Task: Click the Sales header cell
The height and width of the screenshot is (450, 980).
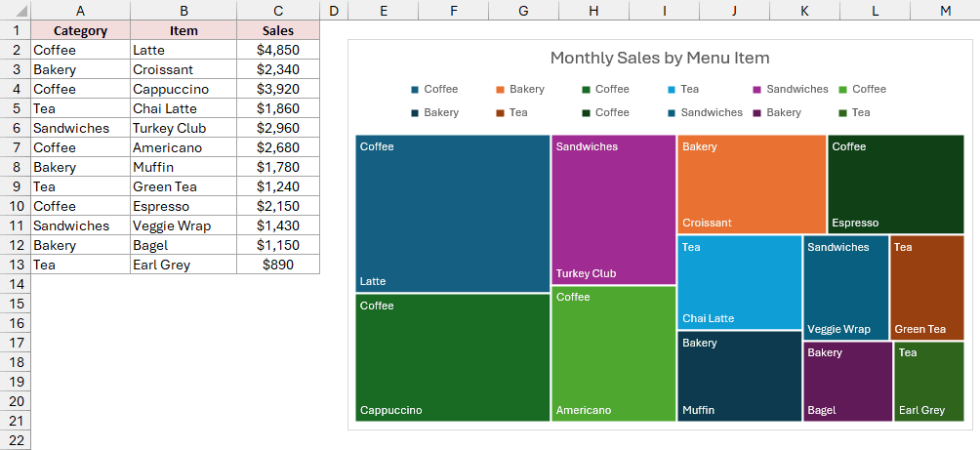Action: click(x=278, y=30)
